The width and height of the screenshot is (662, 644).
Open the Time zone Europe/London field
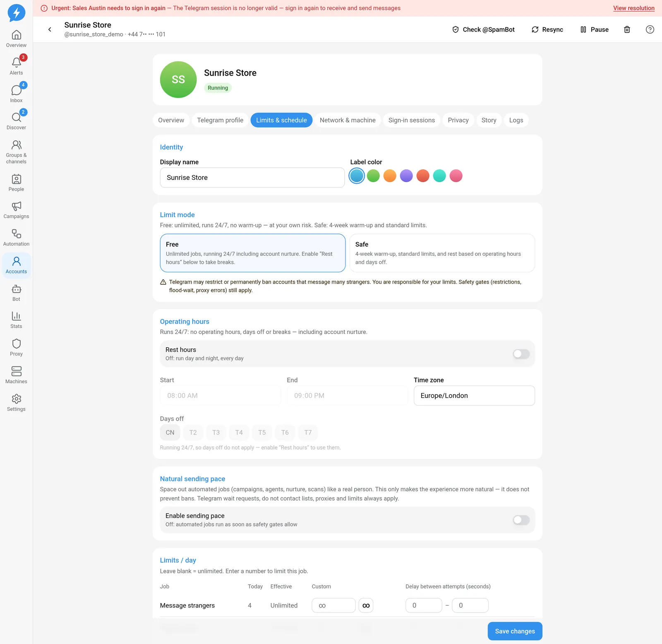coord(474,396)
